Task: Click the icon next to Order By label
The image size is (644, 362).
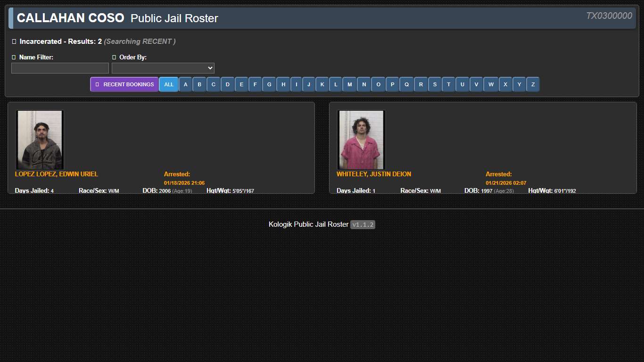Action: tap(114, 57)
